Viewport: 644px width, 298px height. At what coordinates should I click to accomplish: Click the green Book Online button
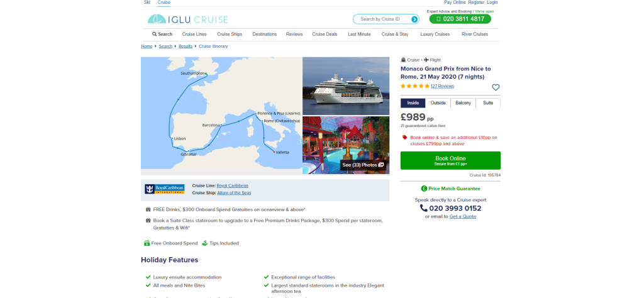pos(450,160)
